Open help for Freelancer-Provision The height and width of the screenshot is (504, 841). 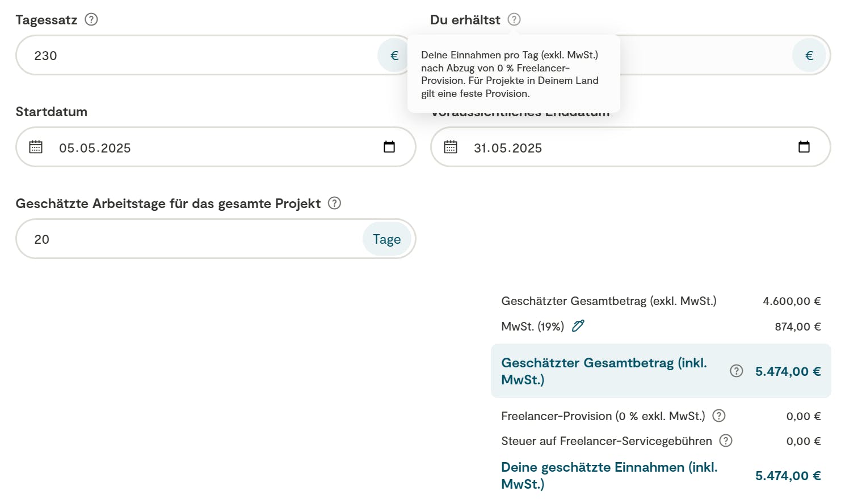(719, 416)
